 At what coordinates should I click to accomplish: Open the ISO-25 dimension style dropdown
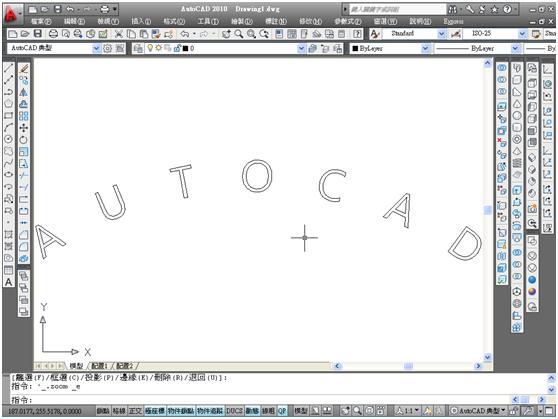522,34
